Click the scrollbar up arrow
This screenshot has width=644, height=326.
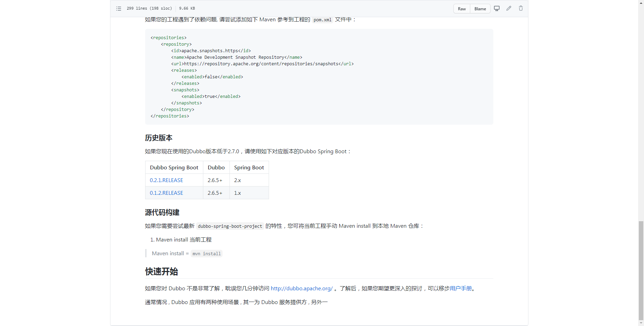click(641, 2)
